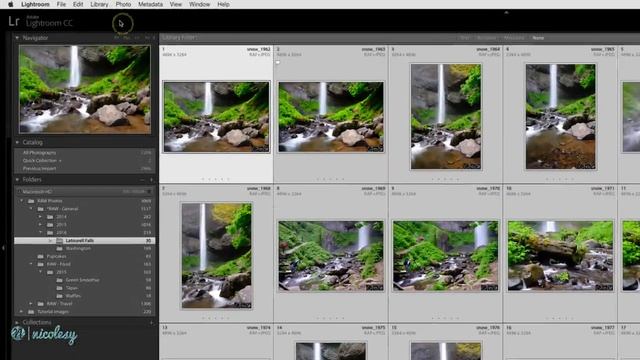Click the badge icon on photo 8 thumbnail
The height and width of the screenshot is (360, 640).
374,287
